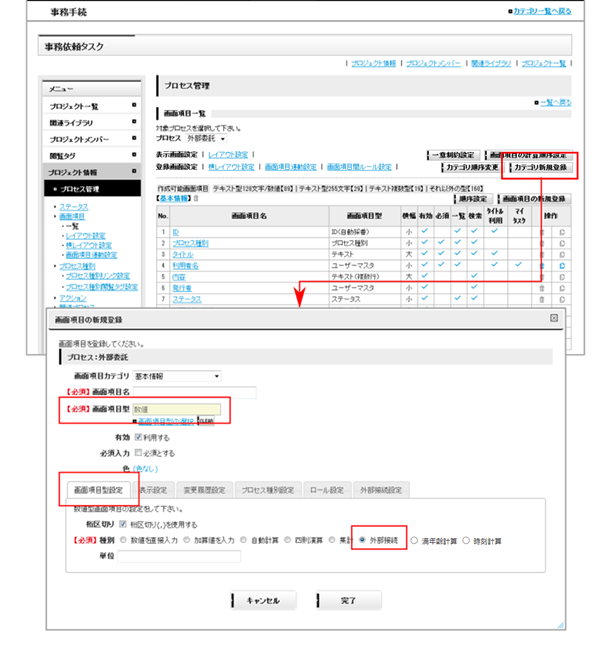Open レイアウト設定 link in 表示画面設定
Viewport: 616px width, 646px height.
coord(228,154)
